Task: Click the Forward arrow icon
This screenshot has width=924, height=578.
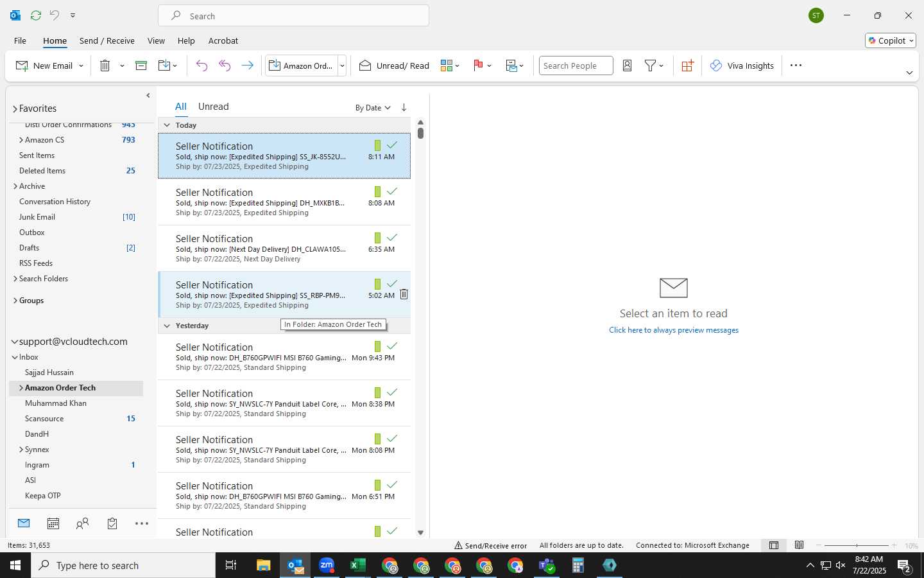Action: (247, 66)
